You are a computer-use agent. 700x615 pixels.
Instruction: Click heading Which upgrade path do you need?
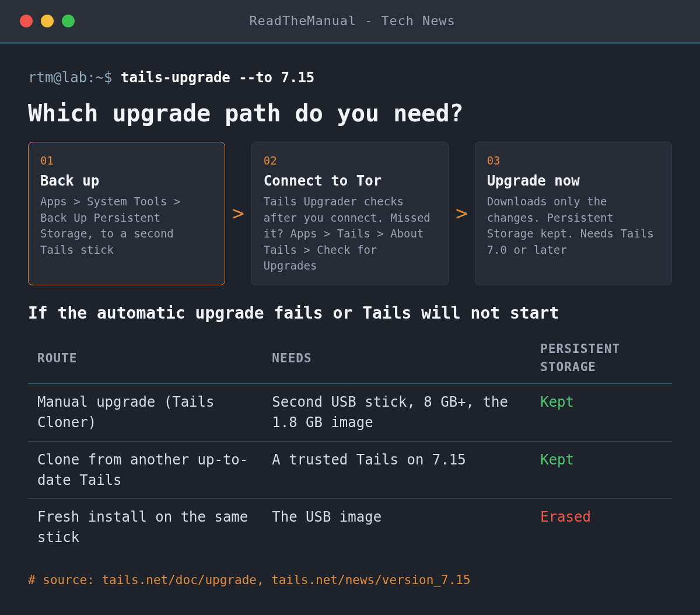coord(245,113)
